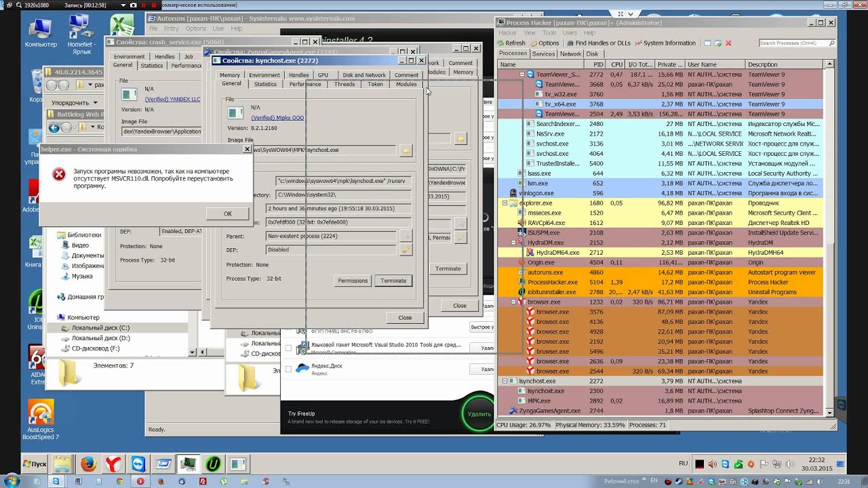The width and height of the screenshot is (868, 488).
Task: Click the find window toolbar icon
Action: 707,43
